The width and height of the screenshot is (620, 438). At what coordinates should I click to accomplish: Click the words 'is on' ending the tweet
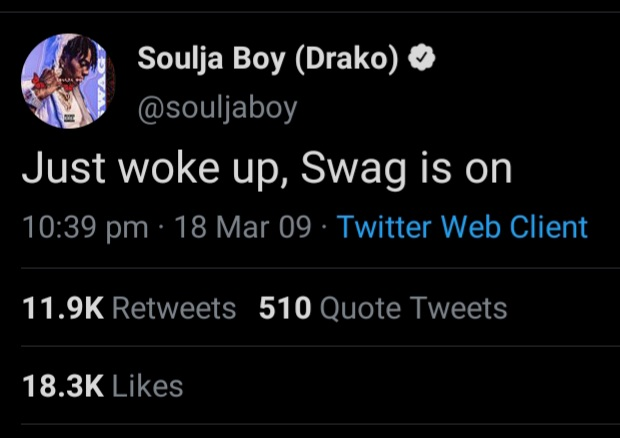(x=466, y=168)
